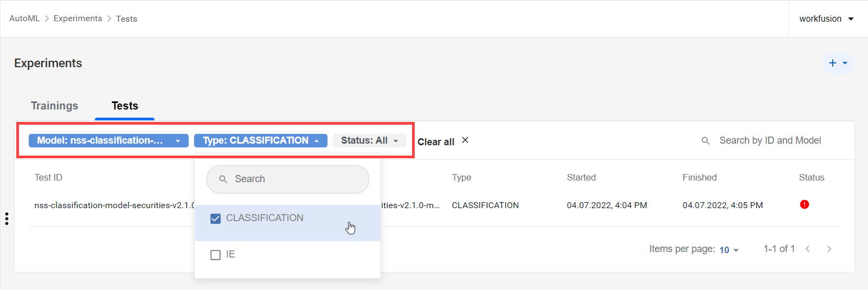Open the three-dot menu on left edge

click(7, 218)
